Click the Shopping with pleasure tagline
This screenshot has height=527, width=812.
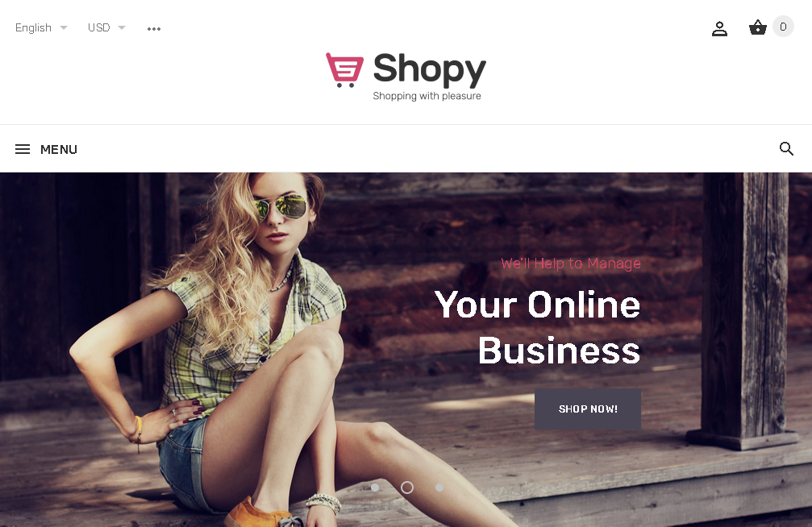(427, 96)
